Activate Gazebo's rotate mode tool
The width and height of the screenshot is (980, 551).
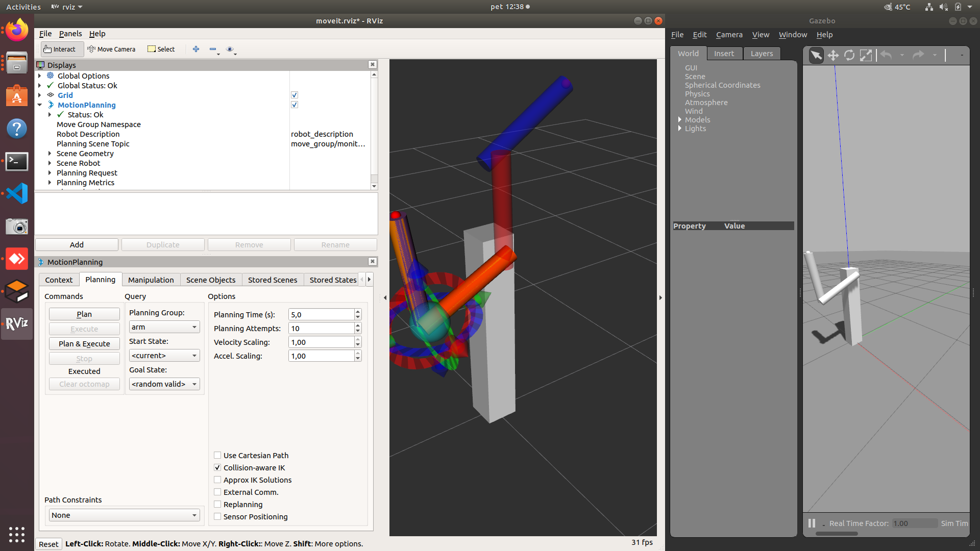[x=849, y=55]
